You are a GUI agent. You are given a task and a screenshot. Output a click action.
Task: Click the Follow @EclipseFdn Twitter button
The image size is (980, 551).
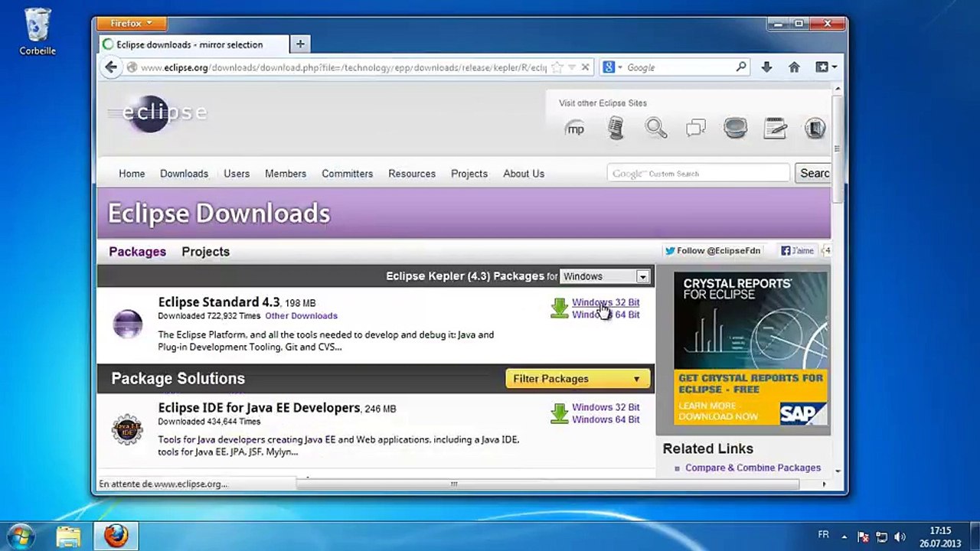point(712,250)
